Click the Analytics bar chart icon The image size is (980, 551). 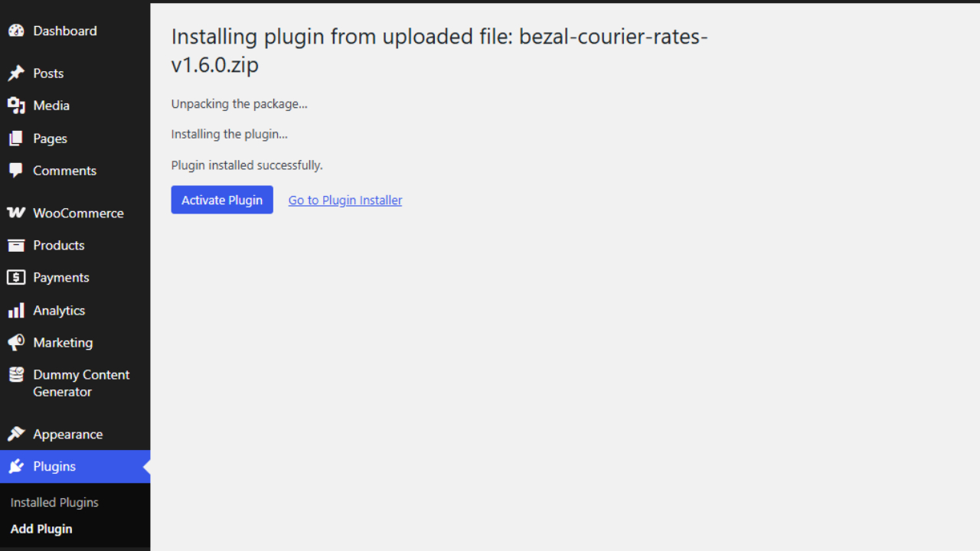click(16, 310)
